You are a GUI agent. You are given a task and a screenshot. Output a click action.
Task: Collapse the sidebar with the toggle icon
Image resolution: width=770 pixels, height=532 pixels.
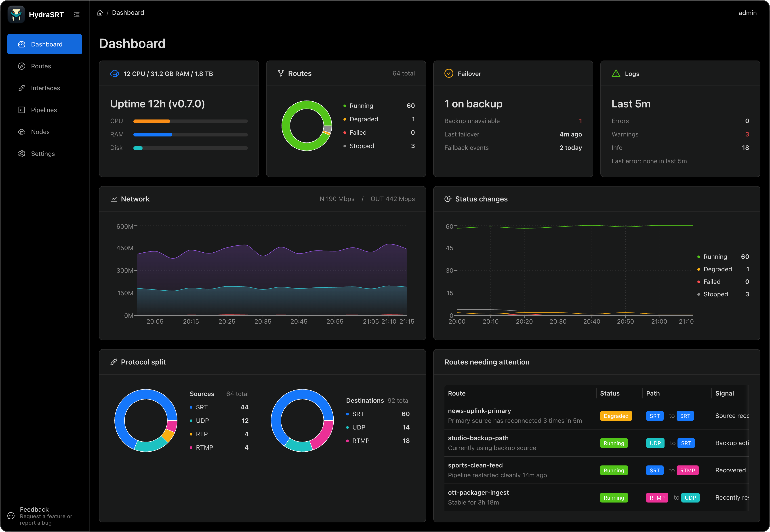[77, 15]
